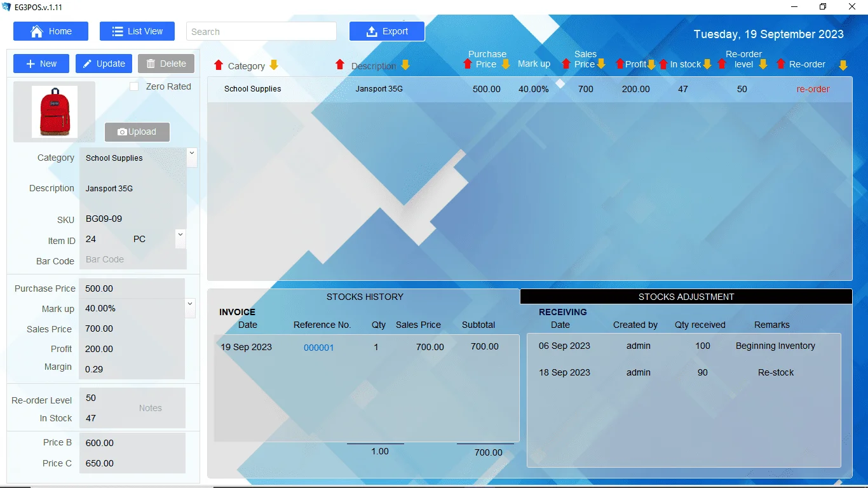Click the SKU field BG09-09
Image resolution: width=868 pixels, height=488 pixels.
click(x=133, y=219)
